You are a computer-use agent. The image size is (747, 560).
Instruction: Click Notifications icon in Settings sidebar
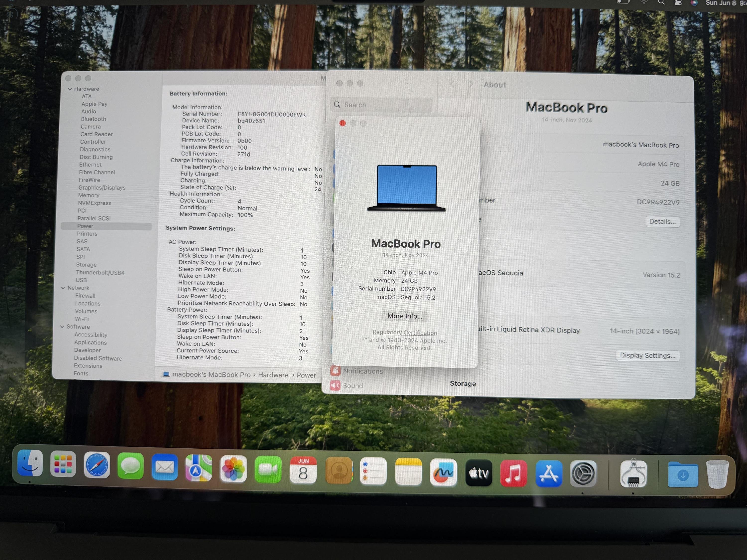click(x=335, y=371)
